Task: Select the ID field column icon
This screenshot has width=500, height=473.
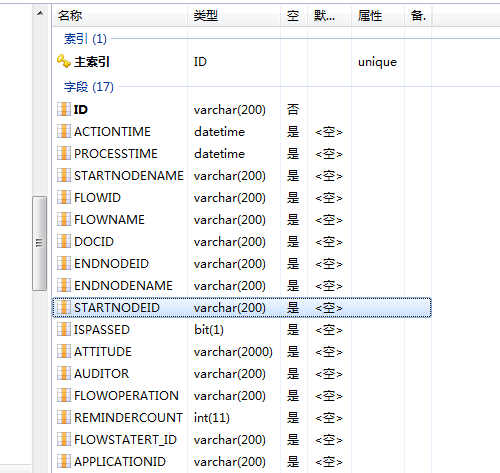Action: click(x=63, y=109)
